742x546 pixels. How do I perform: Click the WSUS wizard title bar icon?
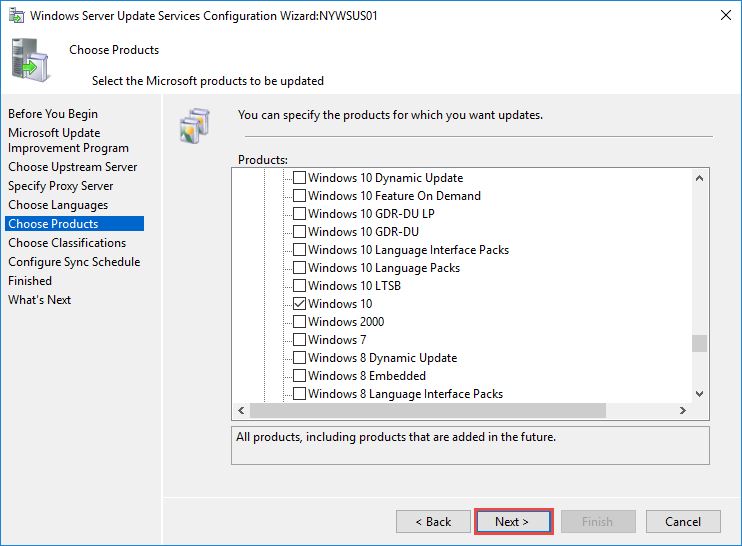pos(17,16)
